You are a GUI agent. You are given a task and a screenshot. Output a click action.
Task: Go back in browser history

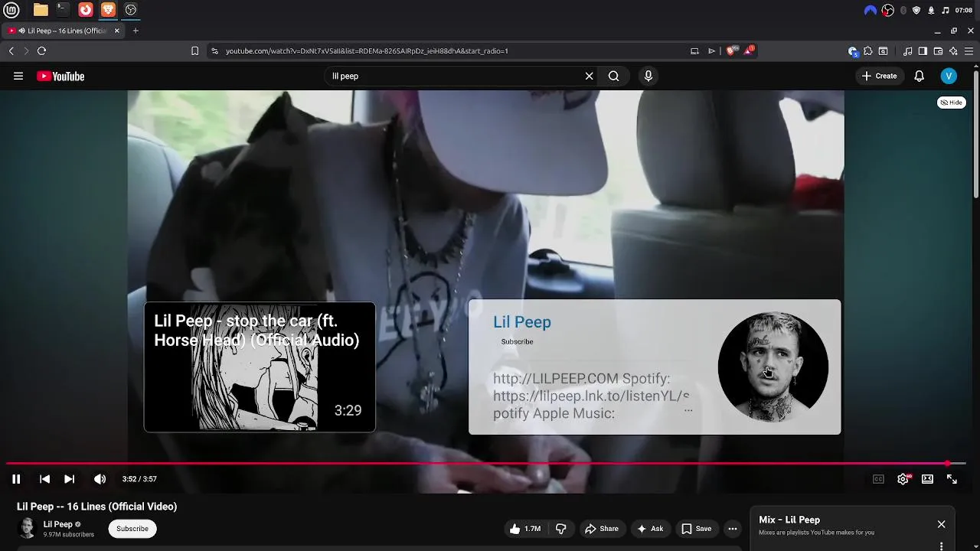pyautogui.click(x=11, y=51)
